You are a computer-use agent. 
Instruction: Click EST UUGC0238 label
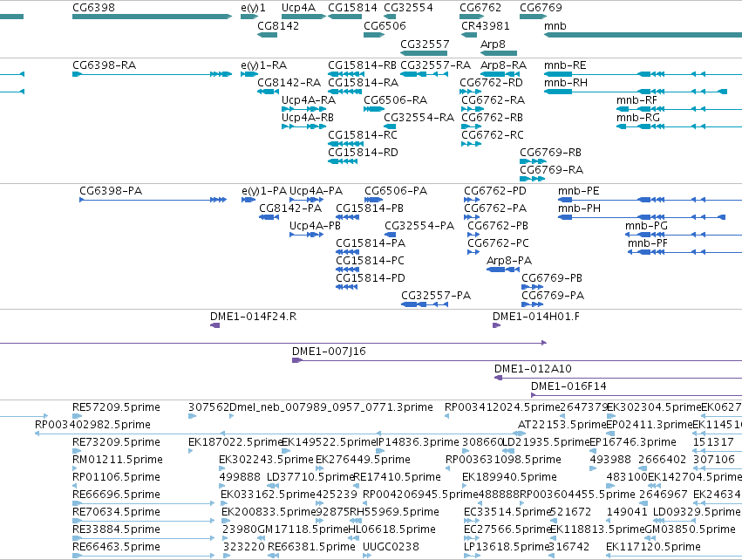(391, 547)
